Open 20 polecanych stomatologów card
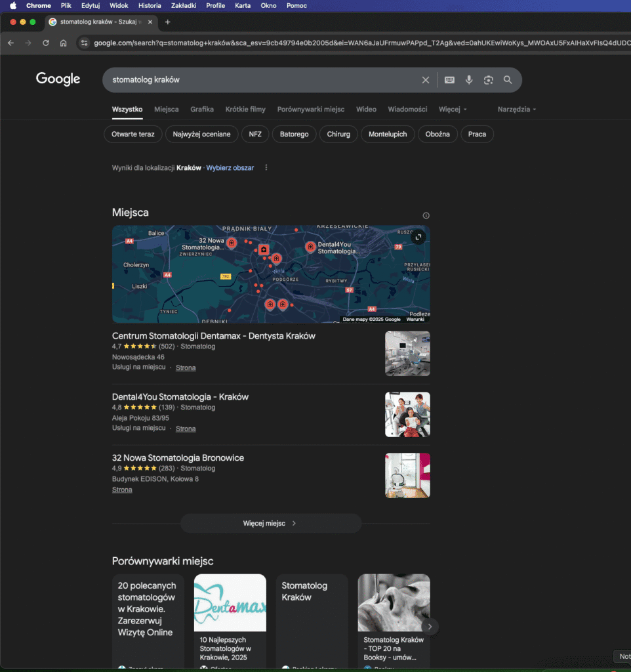 [148, 621]
